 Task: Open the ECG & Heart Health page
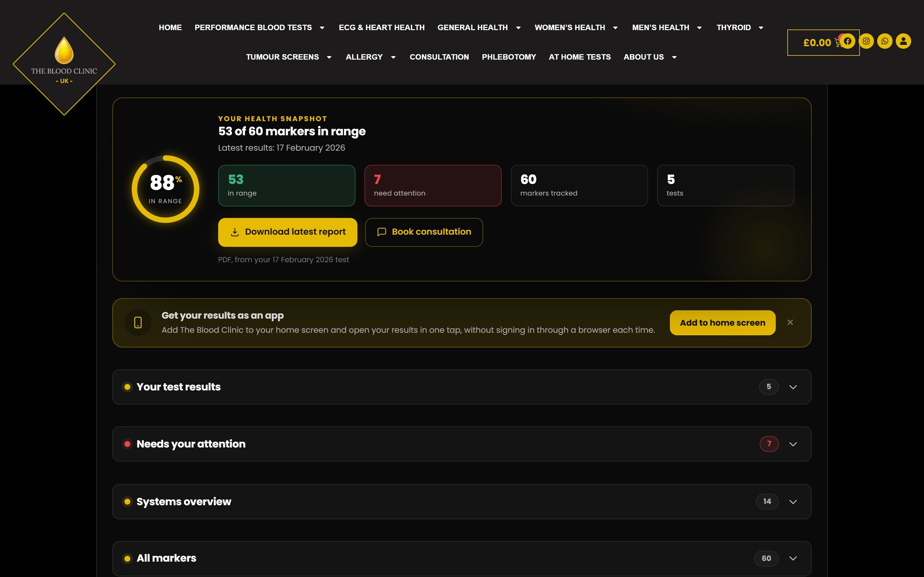click(x=381, y=28)
